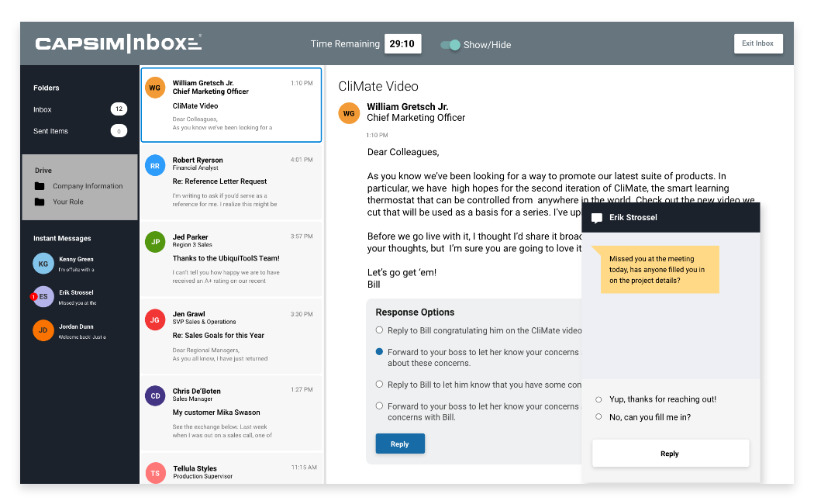Open Erik Strossel message in sidebar list

pos(79,297)
